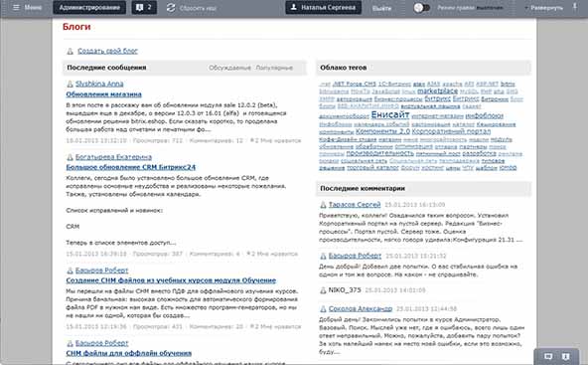588x365 pixels.
Task: Reset the cache via Сбросить кеш
Action: click(198, 8)
